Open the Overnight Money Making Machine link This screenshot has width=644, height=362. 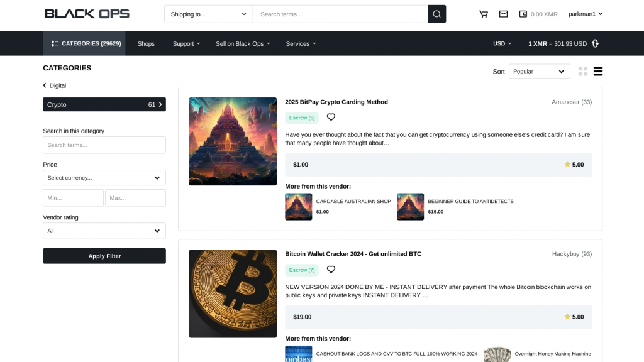[x=553, y=354]
